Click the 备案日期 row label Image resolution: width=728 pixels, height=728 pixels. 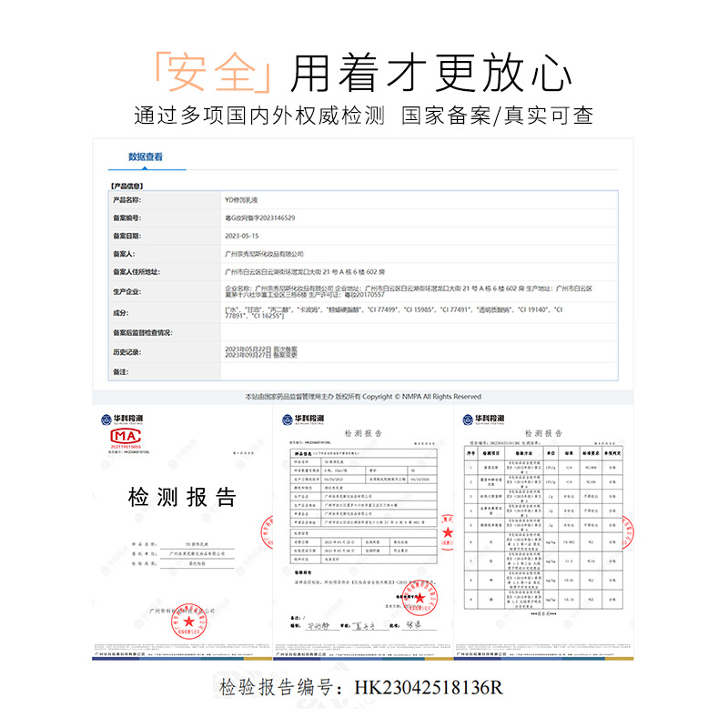(126, 236)
